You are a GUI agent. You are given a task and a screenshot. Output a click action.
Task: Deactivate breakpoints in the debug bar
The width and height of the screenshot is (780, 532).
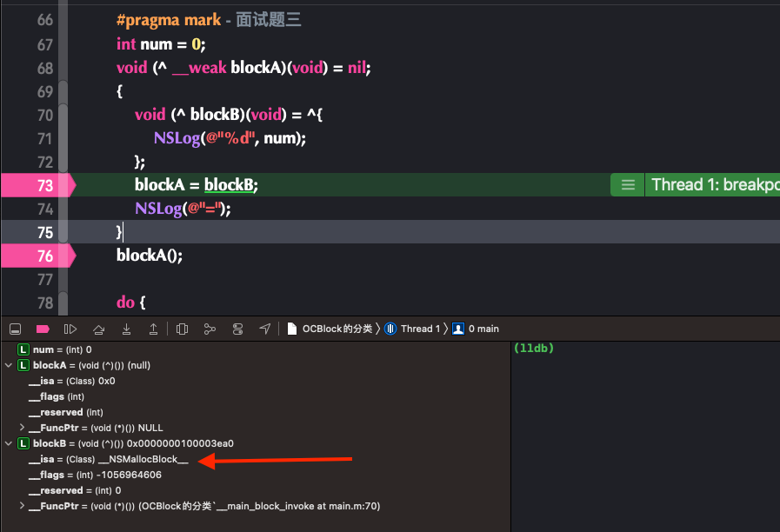click(x=43, y=329)
